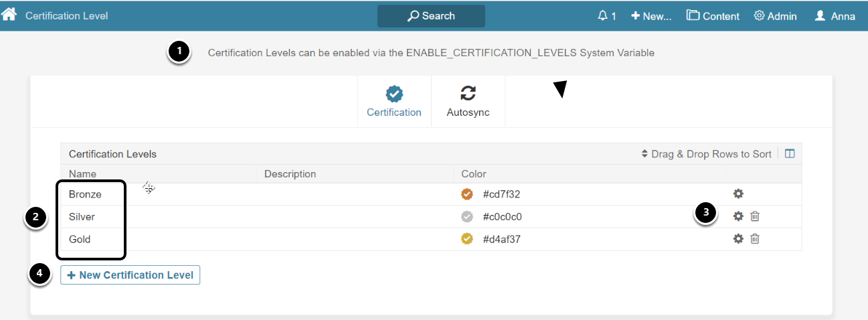Click the Home icon

[9, 15]
